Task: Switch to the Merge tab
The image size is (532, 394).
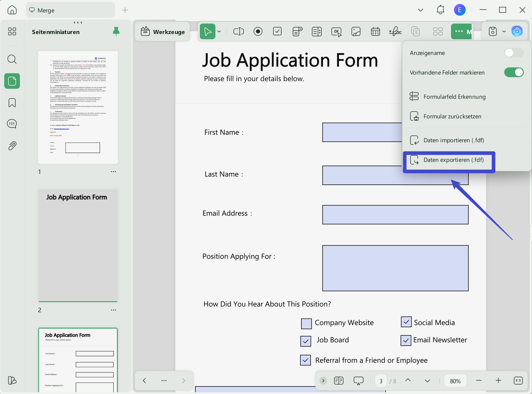Action: tap(70, 10)
